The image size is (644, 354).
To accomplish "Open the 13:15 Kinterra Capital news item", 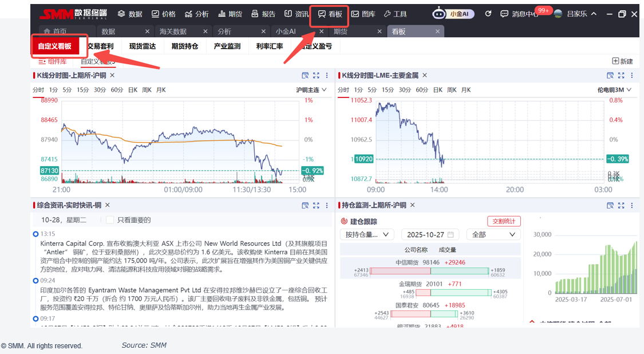I will (184, 256).
